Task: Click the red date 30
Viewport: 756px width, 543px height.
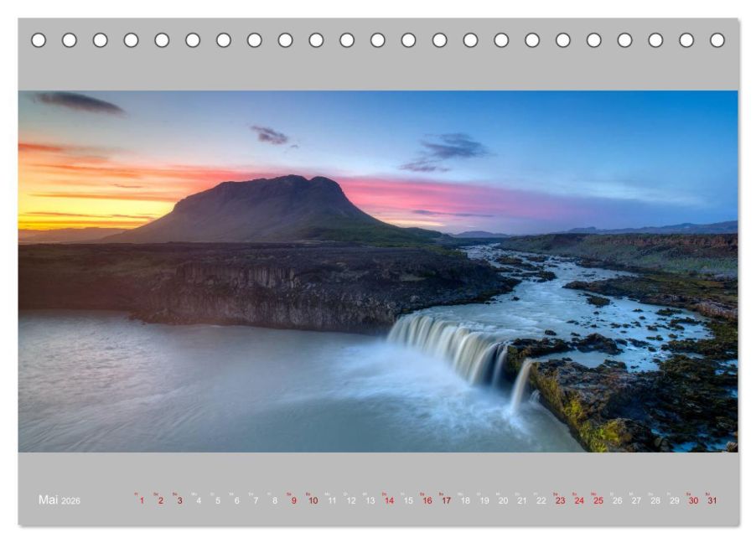Action: point(693,500)
